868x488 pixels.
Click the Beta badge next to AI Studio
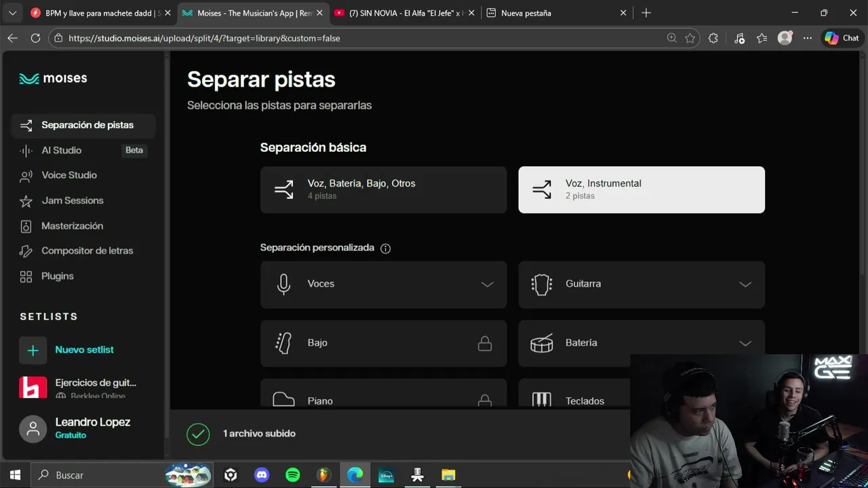pos(134,150)
